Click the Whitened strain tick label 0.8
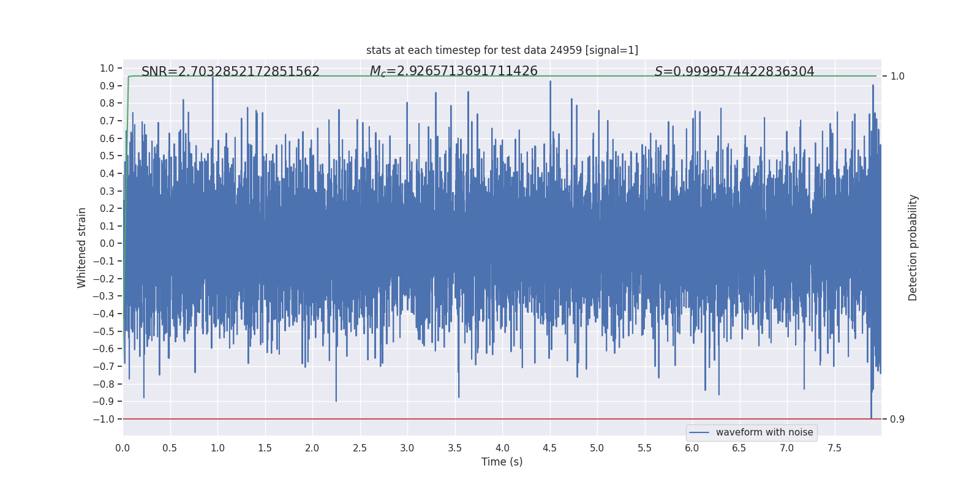The image size is (980, 490). [107, 103]
